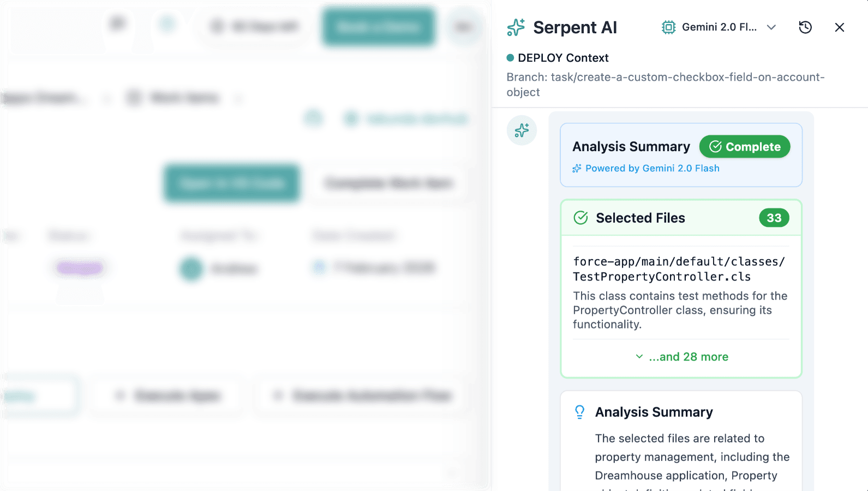The height and width of the screenshot is (491, 868).
Task: Click the Powered by Gemini 2.0 Flash link
Action: [x=652, y=169]
